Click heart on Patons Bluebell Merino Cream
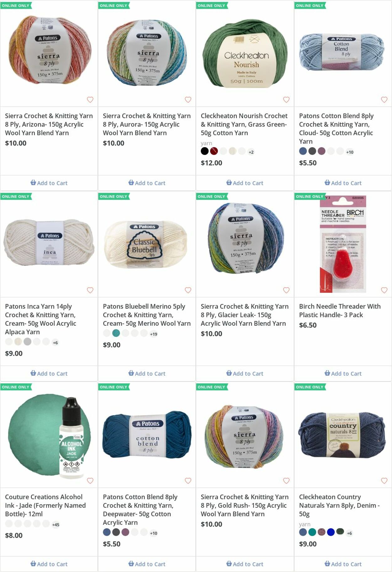Screen dimensions: 392x572 point(188,290)
